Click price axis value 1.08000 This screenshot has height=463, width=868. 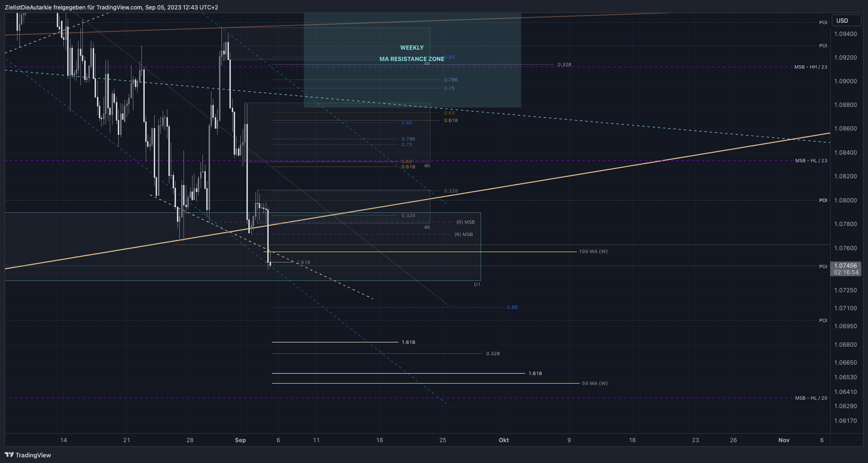846,201
